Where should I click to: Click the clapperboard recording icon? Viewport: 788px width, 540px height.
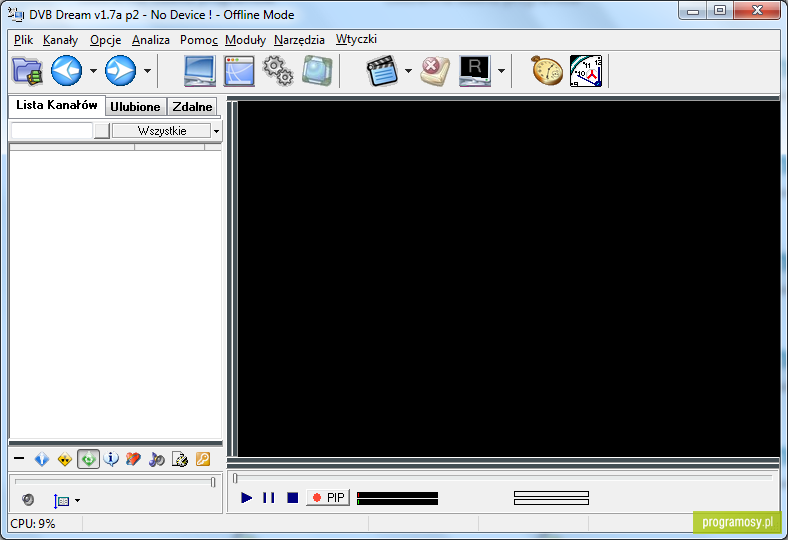click(382, 71)
